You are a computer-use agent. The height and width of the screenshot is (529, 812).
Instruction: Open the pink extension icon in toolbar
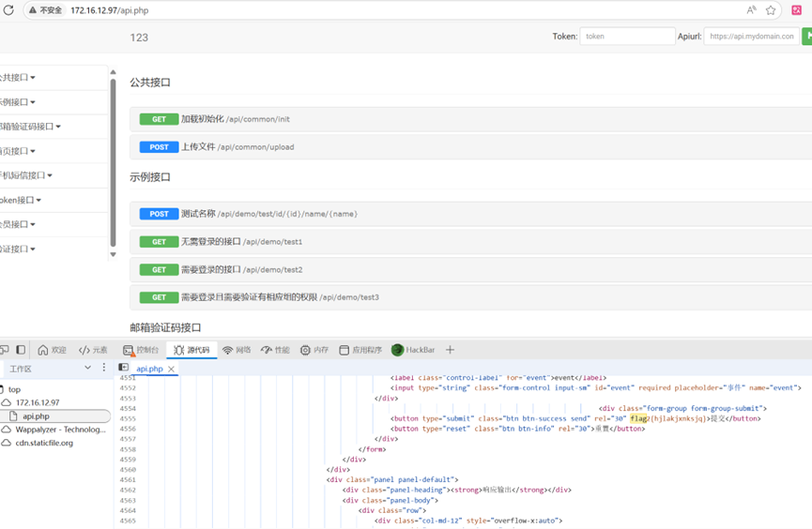click(796, 9)
